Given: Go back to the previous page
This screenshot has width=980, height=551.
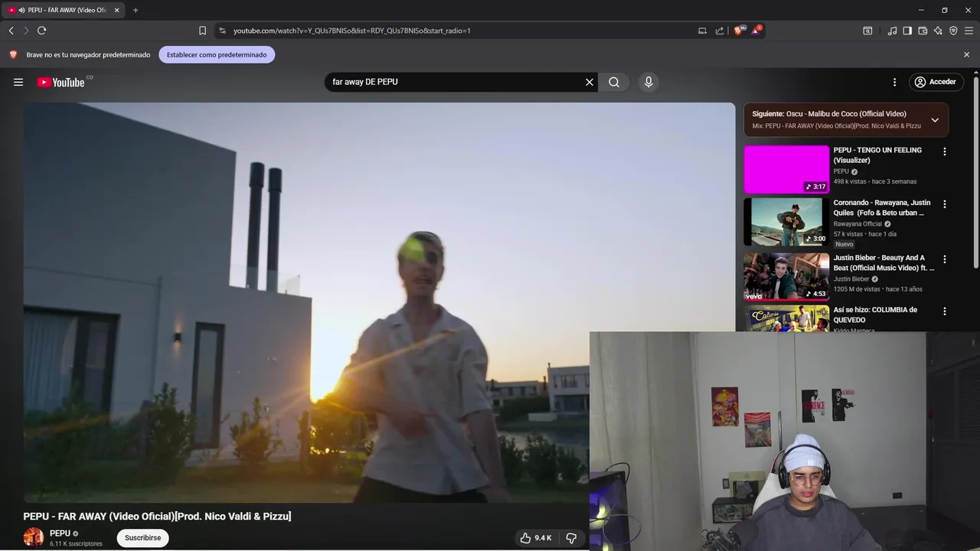Looking at the screenshot, I should click(x=11, y=31).
